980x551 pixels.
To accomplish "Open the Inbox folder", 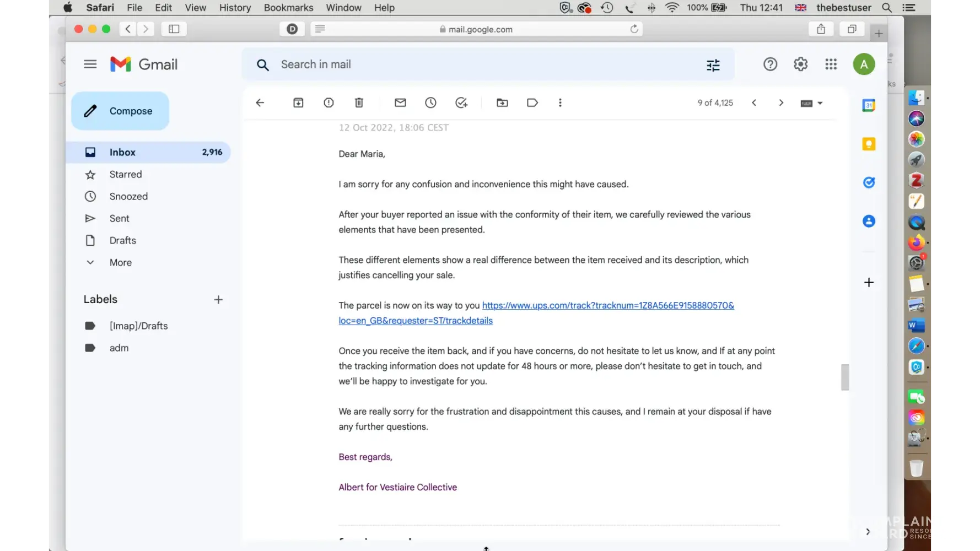I will click(x=148, y=152).
